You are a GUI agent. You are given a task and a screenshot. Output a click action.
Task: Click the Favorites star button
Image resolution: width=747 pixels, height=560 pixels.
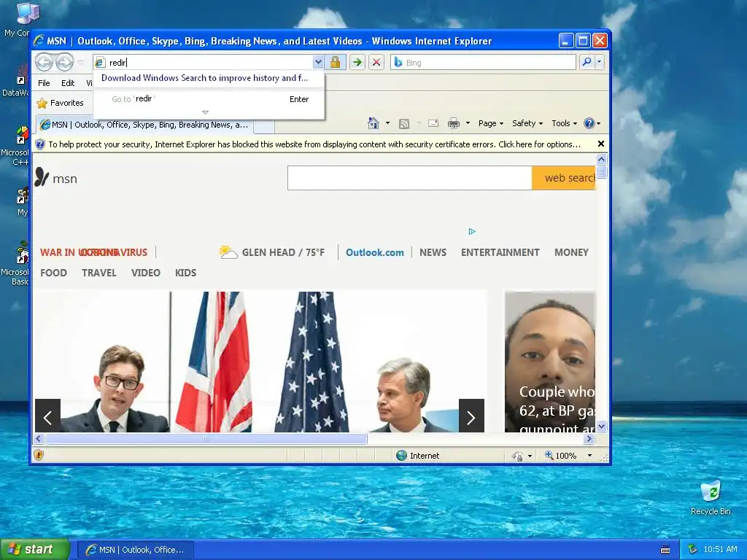[60, 103]
